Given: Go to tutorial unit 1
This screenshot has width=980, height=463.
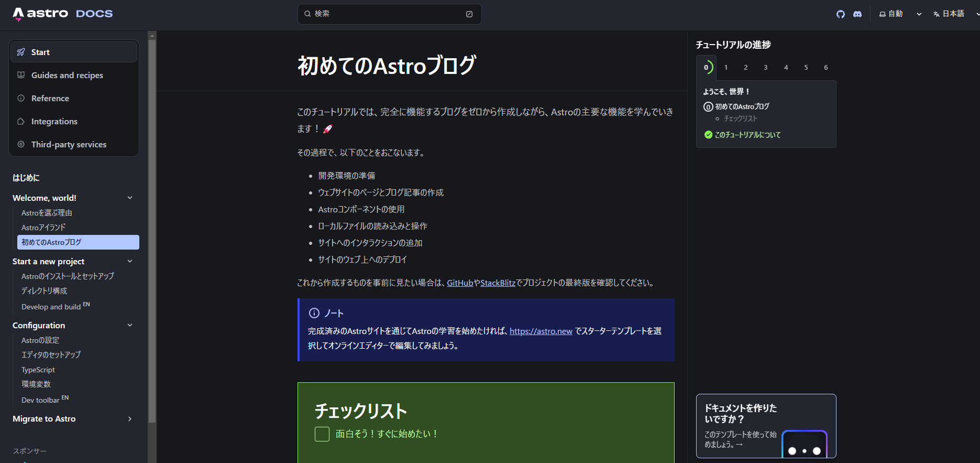Looking at the screenshot, I should point(726,68).
